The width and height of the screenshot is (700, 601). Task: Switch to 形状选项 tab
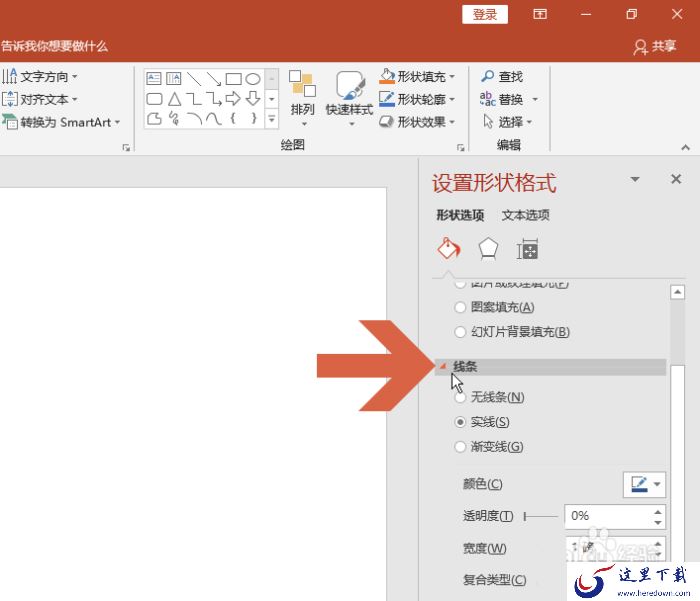click(460, 215)
